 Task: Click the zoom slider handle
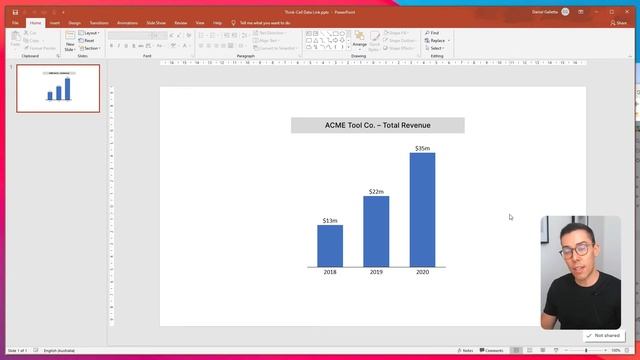(x=586, y=351)
